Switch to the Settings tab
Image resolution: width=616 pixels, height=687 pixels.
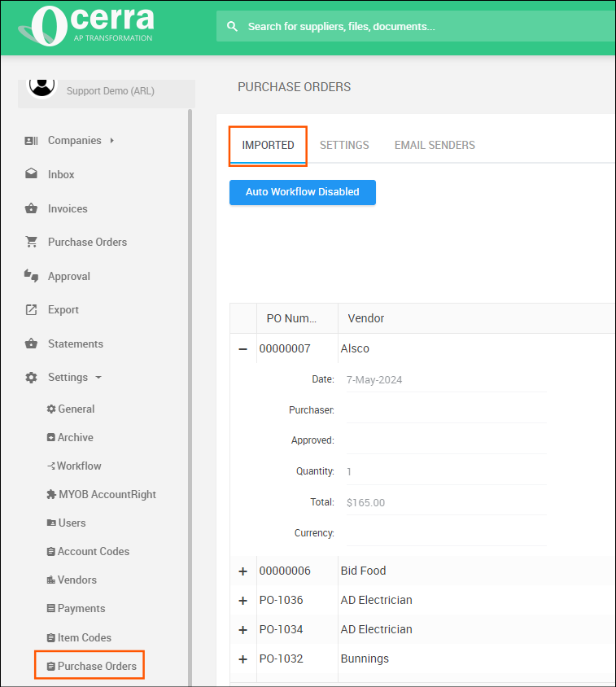[x=344, y=146]
